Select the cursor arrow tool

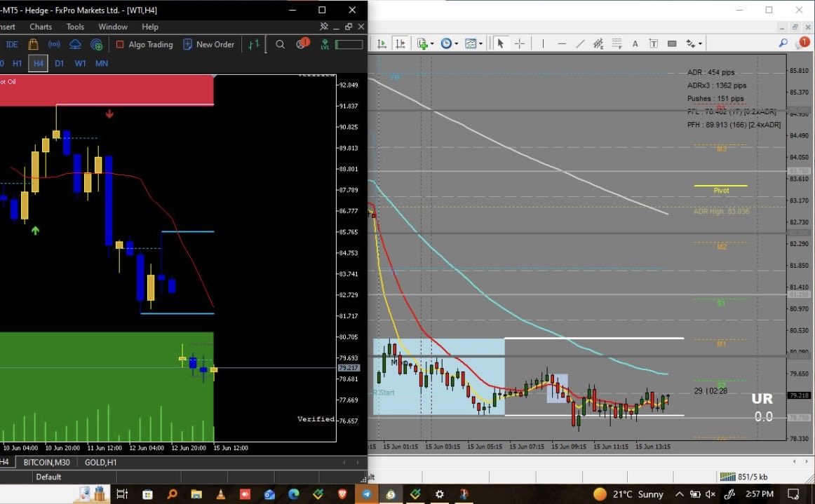click(501, 43)
